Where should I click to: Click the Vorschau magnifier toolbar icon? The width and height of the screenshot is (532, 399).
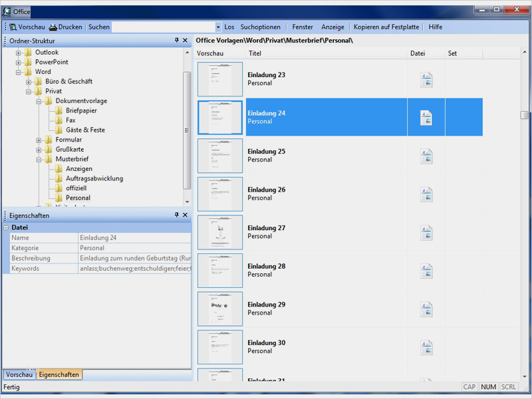(13, 27)
